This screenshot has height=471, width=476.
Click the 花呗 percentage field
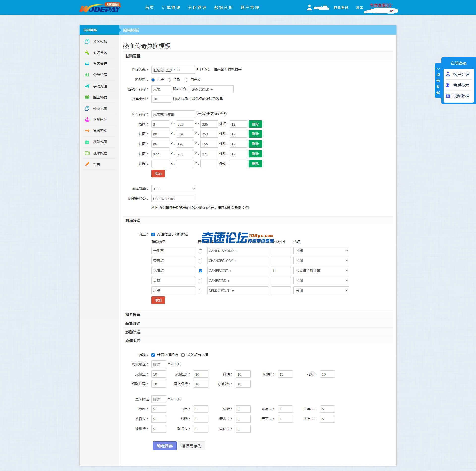click(x=327, y=374)
